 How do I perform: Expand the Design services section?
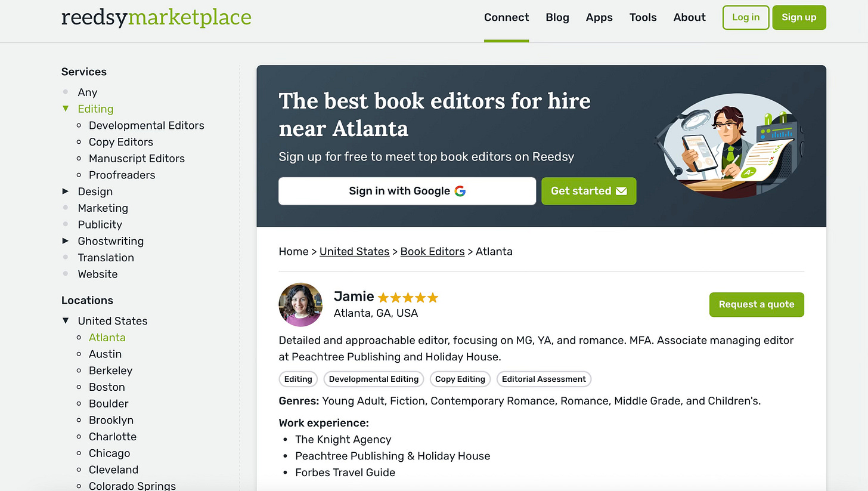[x=66, y=192]
